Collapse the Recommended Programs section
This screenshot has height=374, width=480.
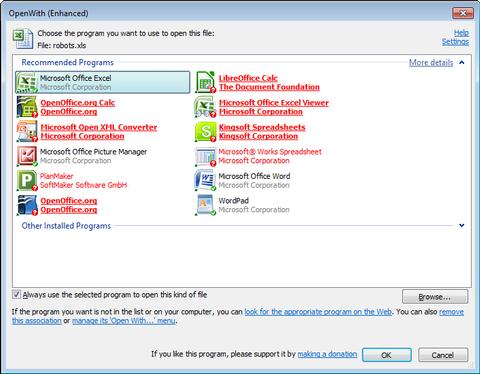click(462, 63)
